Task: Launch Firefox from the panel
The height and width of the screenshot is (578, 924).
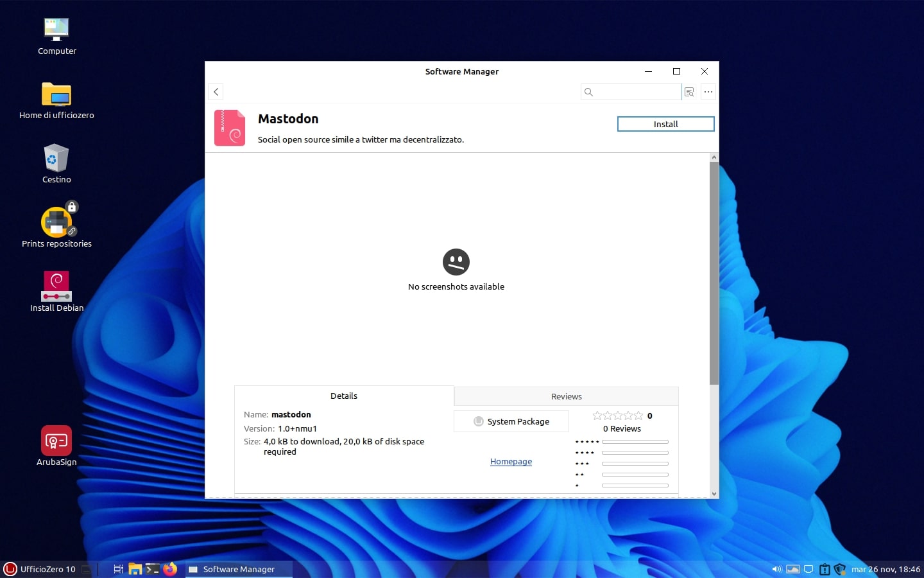Action: [169, 569]
